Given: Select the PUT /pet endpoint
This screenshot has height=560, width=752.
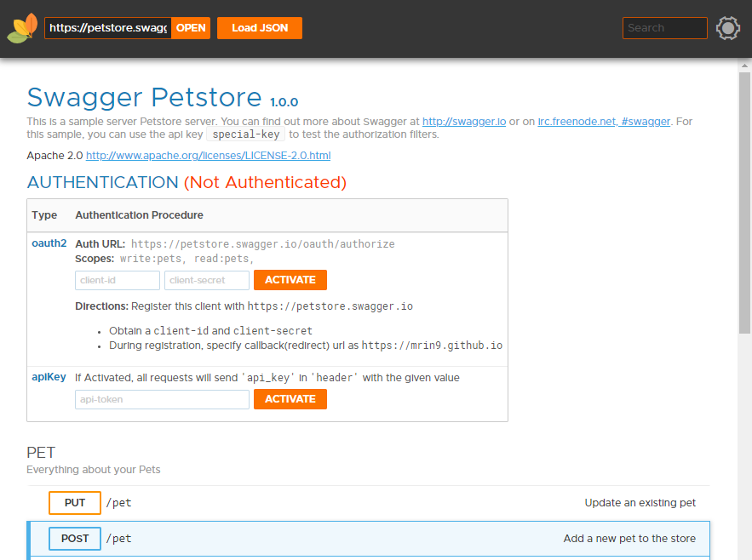Looking at the screenshot, I should pos(368,503).
